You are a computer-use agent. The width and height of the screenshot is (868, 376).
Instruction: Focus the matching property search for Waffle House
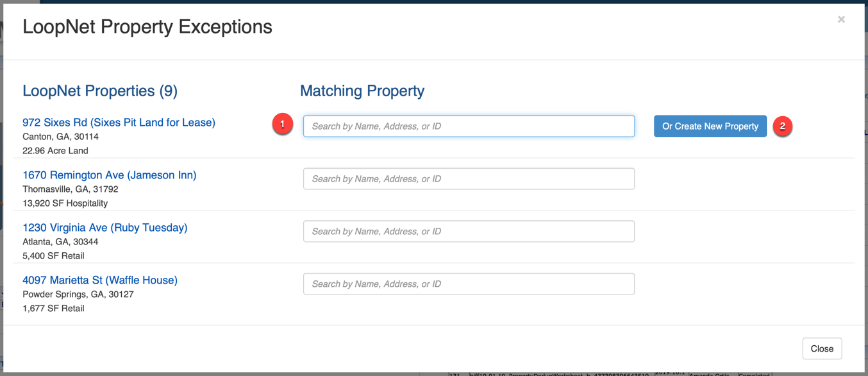click(469, 284)
